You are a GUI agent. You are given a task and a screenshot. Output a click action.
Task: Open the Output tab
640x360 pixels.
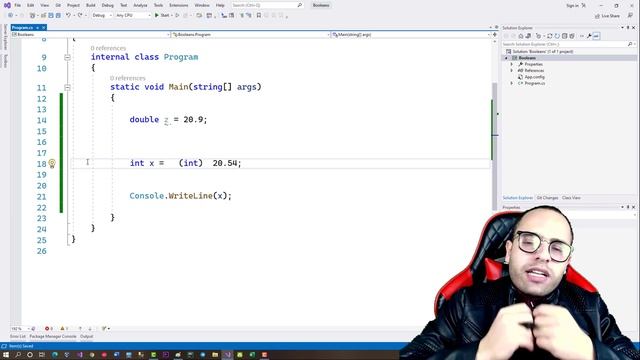pos(87,337)
